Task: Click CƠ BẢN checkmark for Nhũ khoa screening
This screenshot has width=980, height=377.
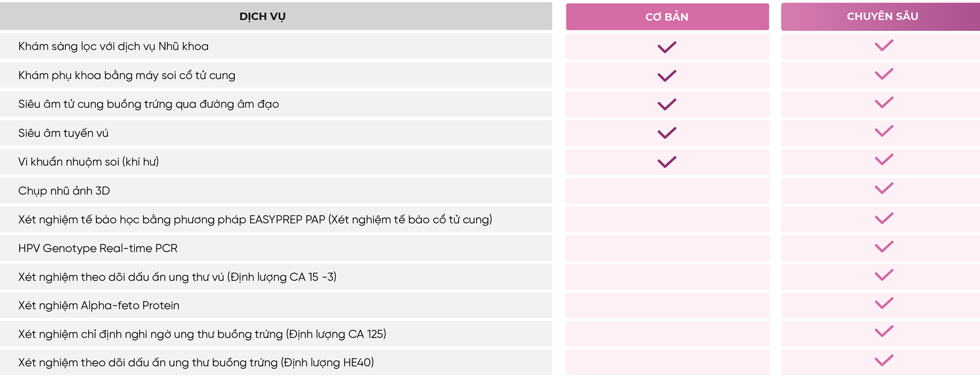Action: 667,47
